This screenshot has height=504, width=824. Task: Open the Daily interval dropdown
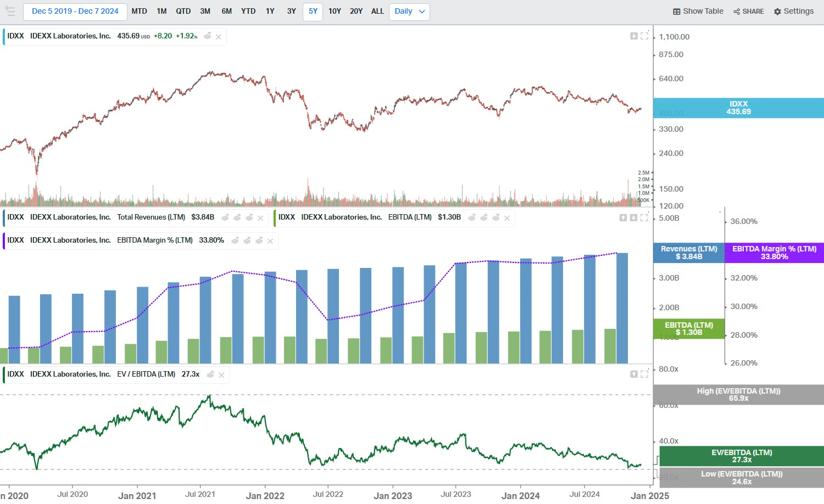coord(409,11)
